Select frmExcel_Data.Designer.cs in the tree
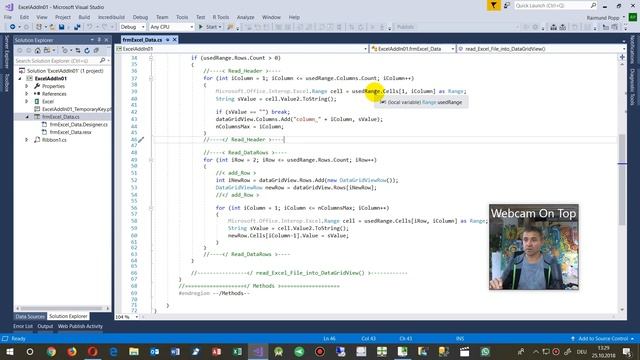Screen dimensions: 640x360 pyautogui.click(x=79, y=124)
